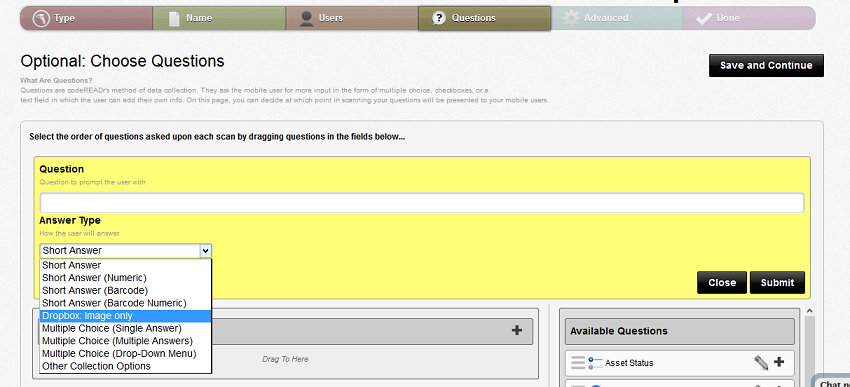
Task: Go to the Type step label
Action: tap(65, 18)
